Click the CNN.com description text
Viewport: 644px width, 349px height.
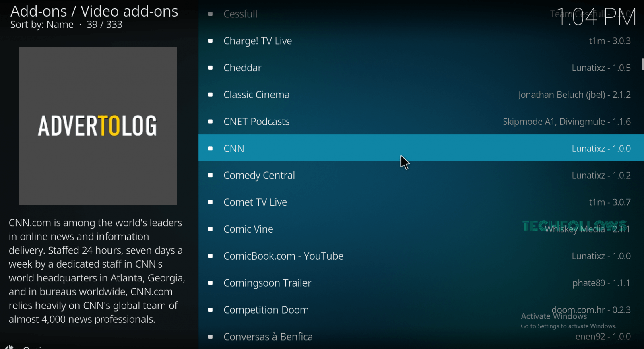point(97,271)
